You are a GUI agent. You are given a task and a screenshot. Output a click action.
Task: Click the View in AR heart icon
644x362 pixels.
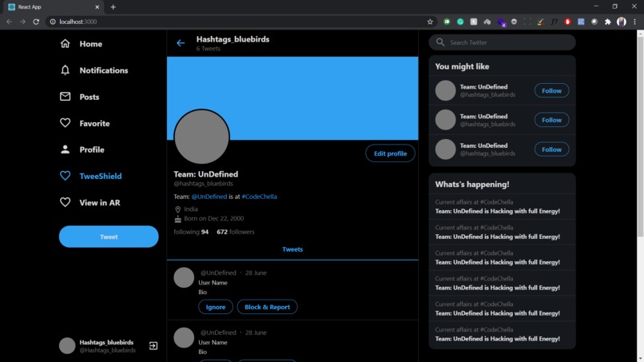click(x=65, y=202)
